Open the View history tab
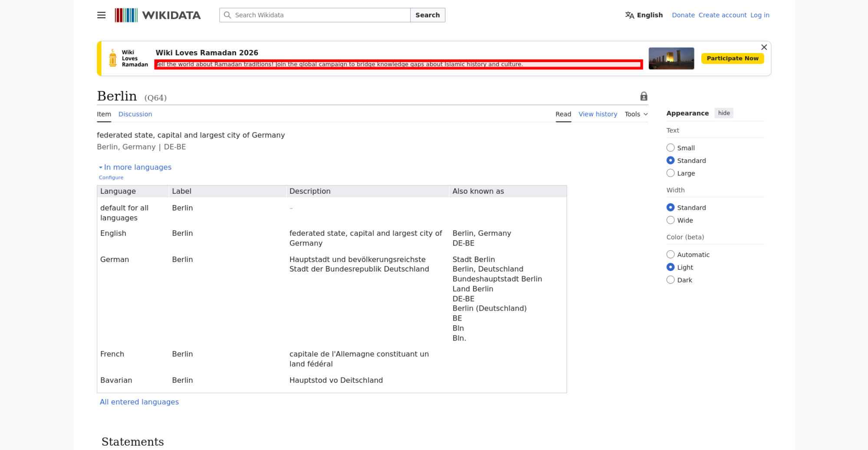Viewport: 868px width, 450px height. point(598,114)
